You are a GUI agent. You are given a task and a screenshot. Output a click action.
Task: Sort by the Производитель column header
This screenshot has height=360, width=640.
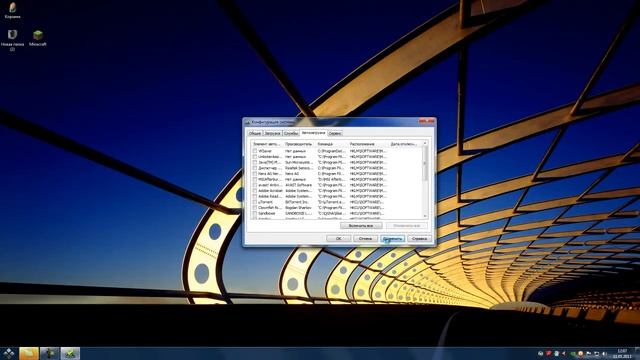300,144
